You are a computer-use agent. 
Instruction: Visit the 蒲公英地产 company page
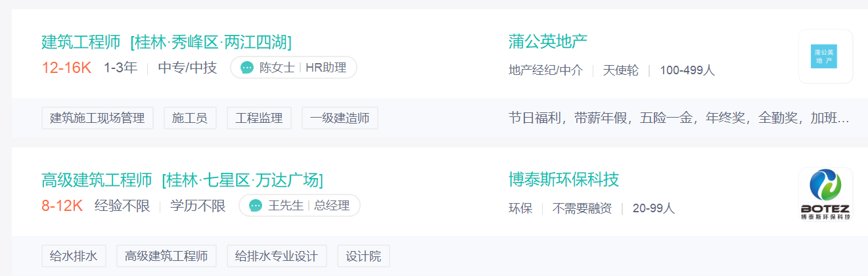(547, 42)
